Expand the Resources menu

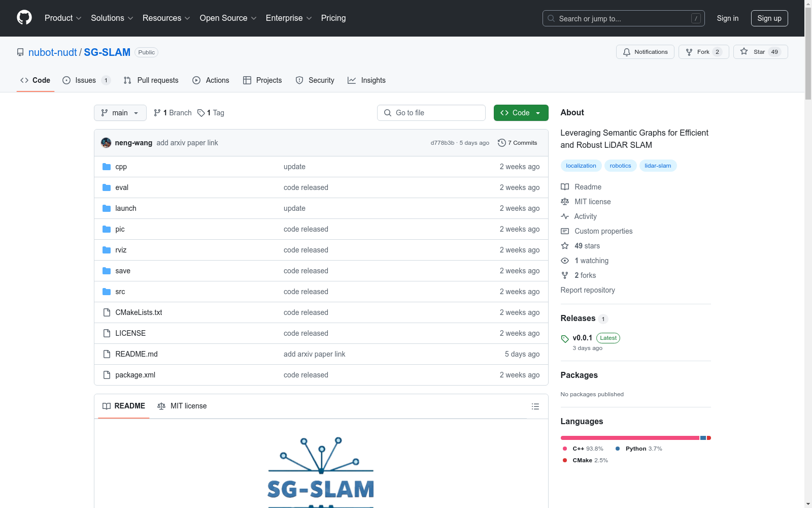166,18
